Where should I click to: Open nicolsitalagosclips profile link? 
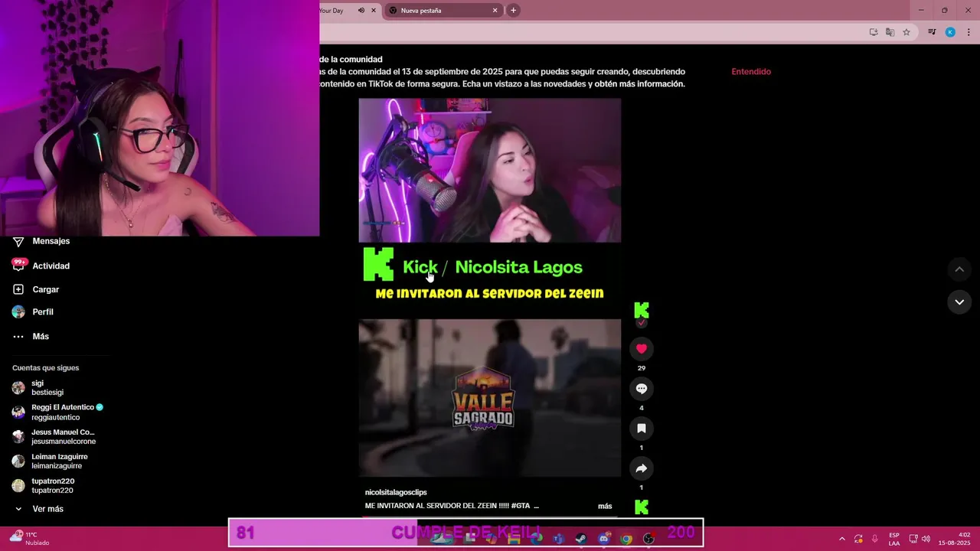pos(396,492)
